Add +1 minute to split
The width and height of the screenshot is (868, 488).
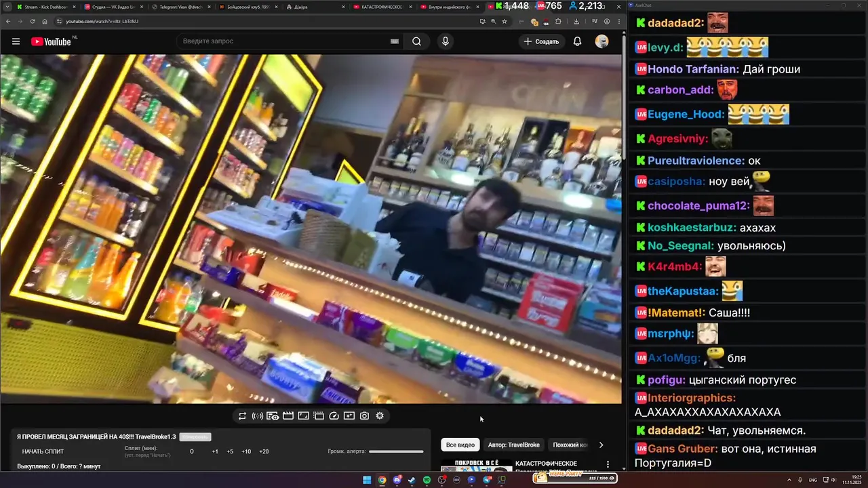pos(215,451)
